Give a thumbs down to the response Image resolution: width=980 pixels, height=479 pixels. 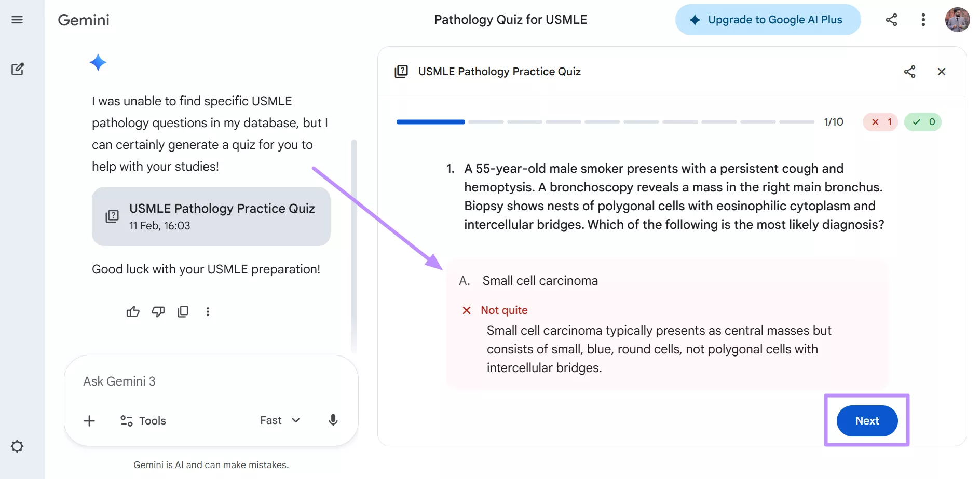pyautogui.click(x=158, y=311)
